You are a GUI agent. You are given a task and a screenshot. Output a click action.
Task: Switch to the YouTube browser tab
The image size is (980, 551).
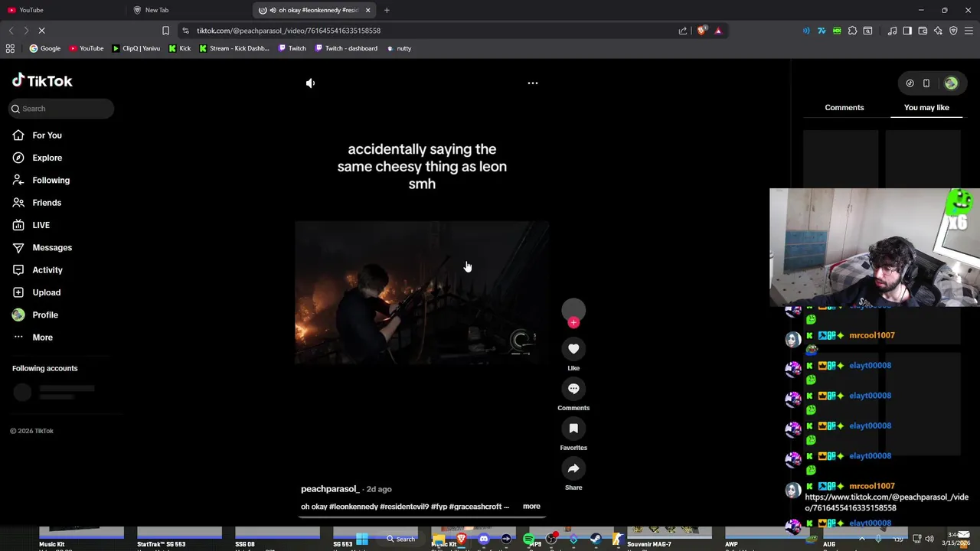(63, 10)
